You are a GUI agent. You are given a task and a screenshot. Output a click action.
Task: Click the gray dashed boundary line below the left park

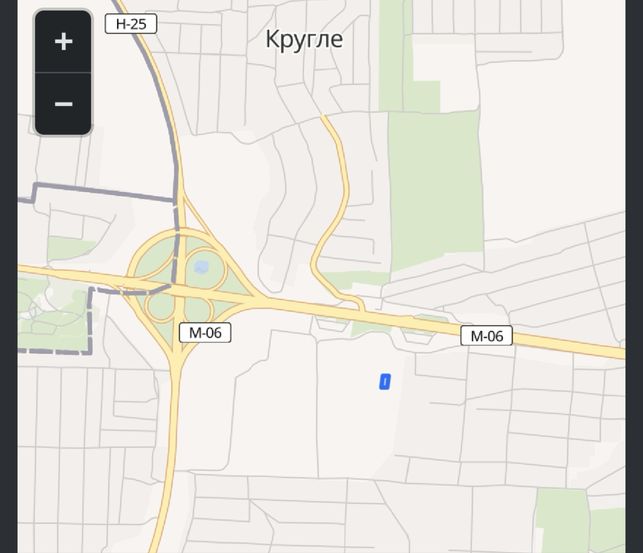53,352
